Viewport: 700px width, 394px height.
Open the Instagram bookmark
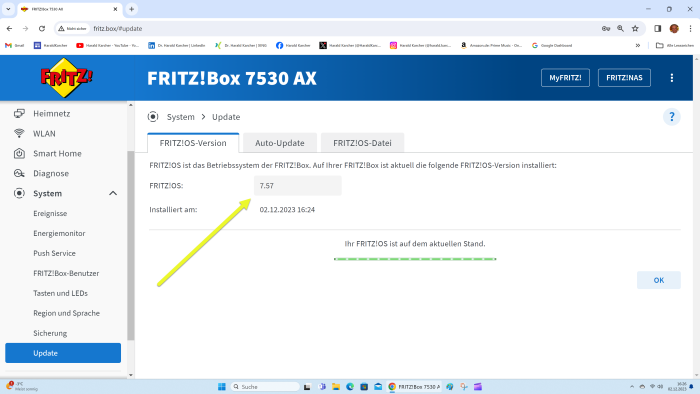pos(421,46)
